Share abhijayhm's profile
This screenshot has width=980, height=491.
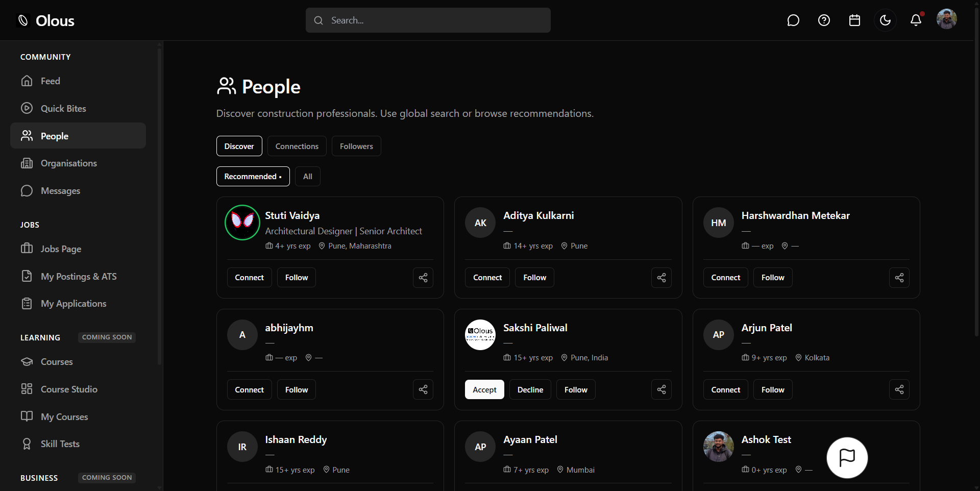(423, 389)
